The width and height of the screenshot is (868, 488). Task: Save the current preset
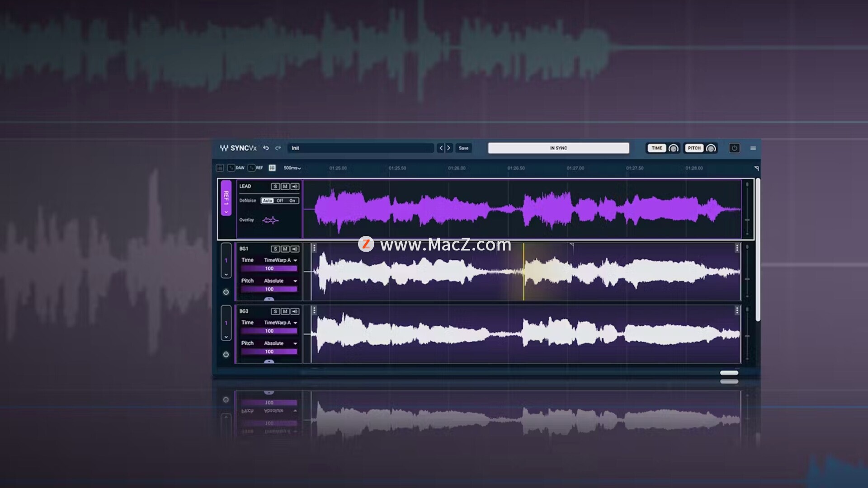coord(463,148)
